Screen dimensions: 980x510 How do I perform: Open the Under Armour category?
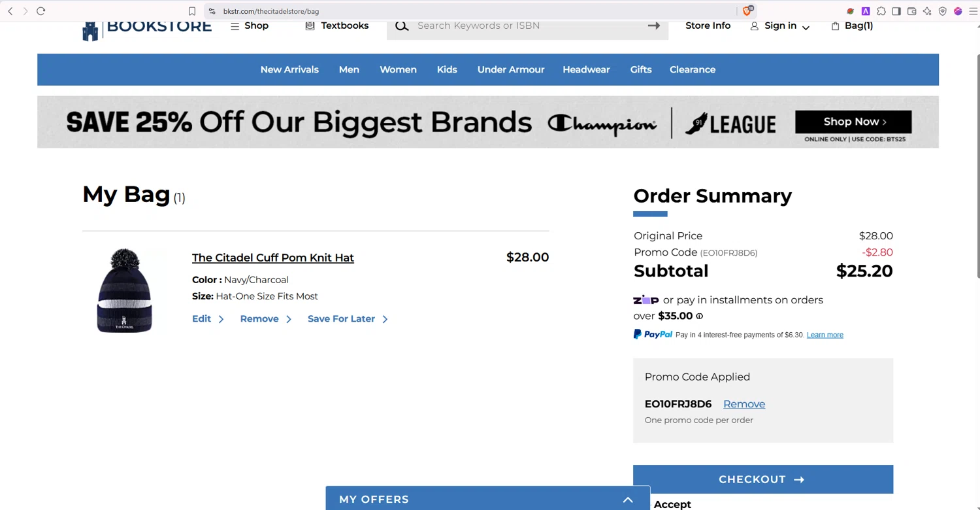(x=511, y=69)
